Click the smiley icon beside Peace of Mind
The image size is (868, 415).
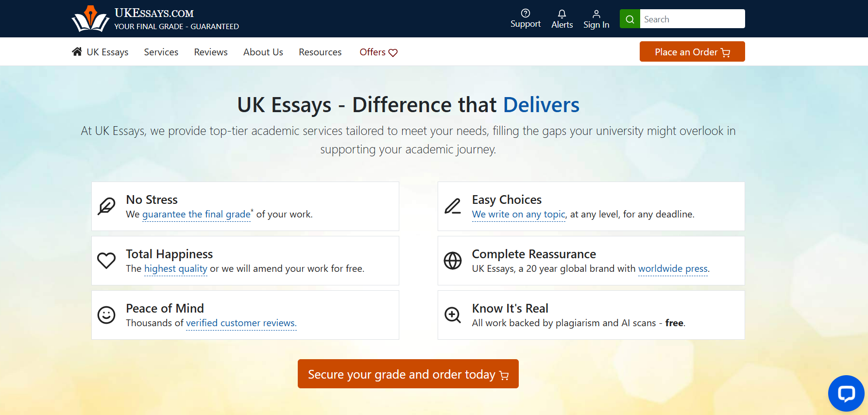(x=106, y=315)
